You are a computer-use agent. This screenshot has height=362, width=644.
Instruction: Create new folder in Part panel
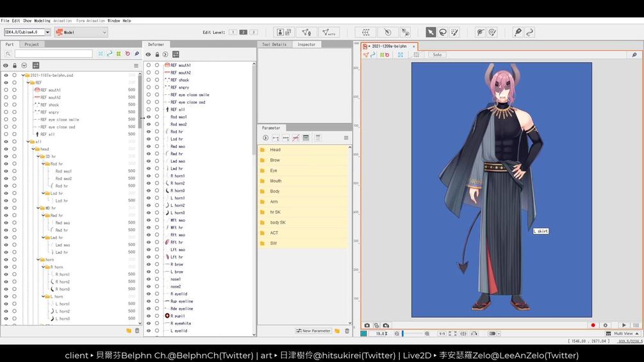129,331
